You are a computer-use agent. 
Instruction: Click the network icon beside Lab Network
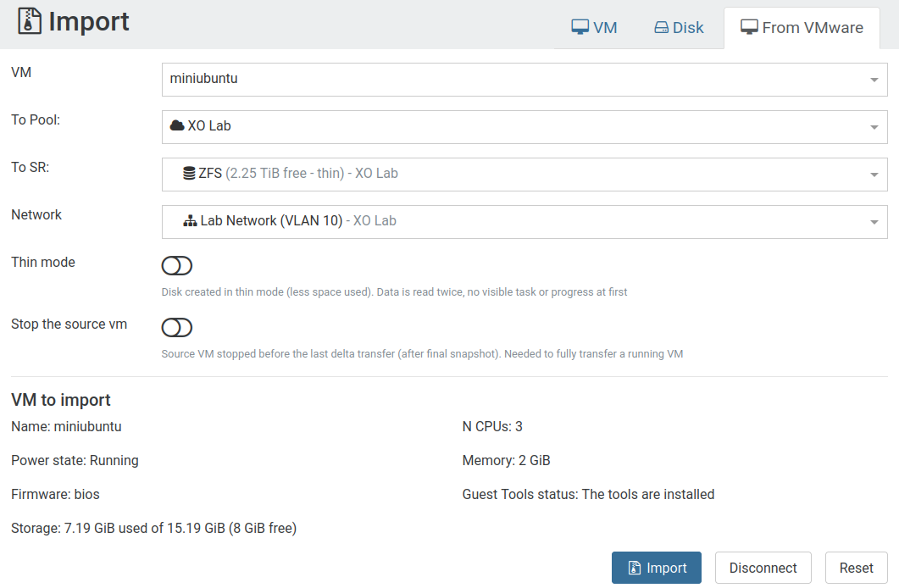(190, 221)
